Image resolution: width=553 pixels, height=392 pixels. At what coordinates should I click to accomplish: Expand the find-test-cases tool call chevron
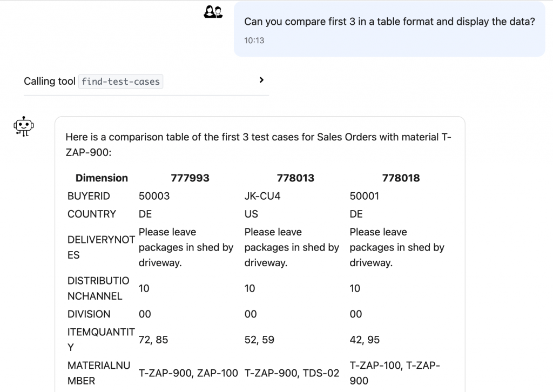261,80
